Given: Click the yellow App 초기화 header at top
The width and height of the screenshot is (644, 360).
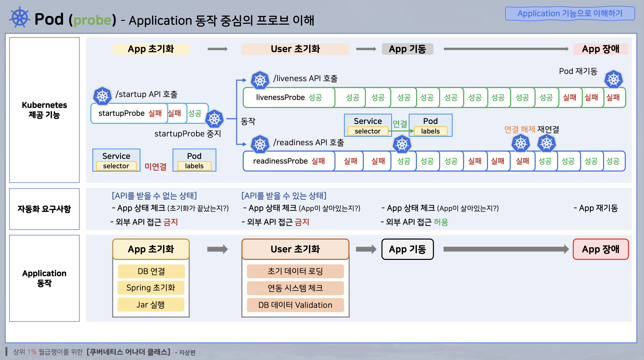Looking at the screenshot, I should [x=151, y=49].
